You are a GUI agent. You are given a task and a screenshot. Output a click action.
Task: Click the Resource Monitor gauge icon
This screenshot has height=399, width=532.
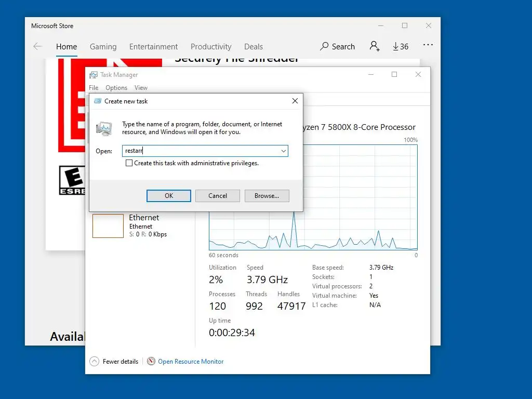click(x=151, y=362)
